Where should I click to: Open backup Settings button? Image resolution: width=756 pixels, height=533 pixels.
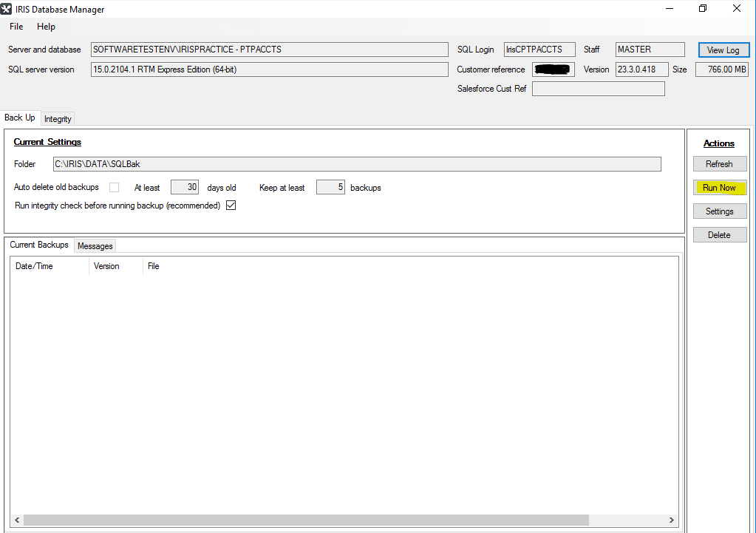coord(719,211)
